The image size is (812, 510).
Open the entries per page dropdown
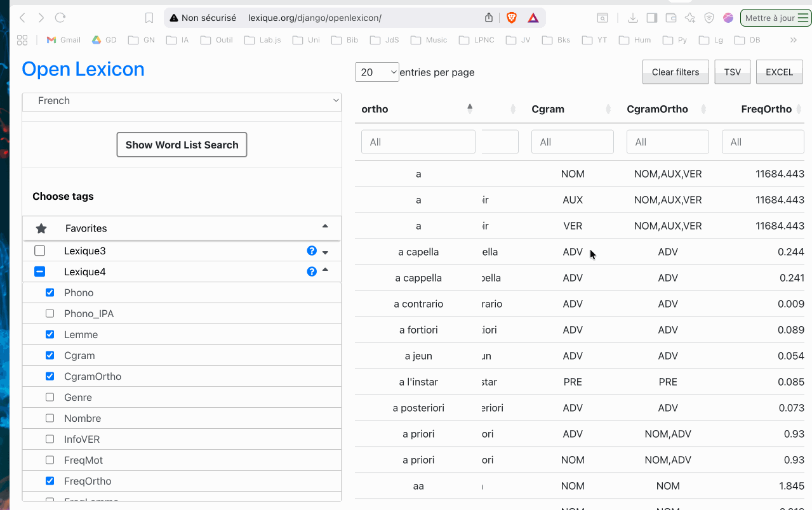[377, 72]
